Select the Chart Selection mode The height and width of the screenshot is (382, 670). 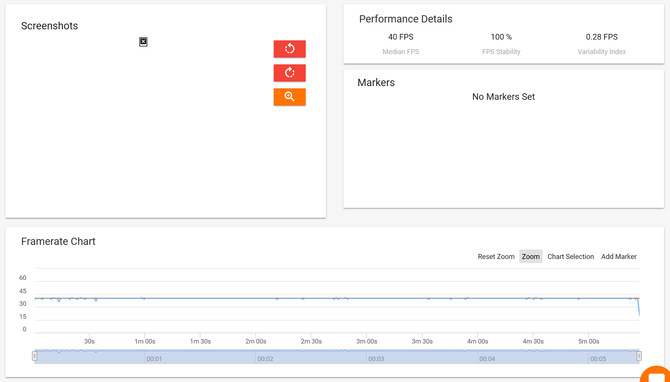pos(570,256)
